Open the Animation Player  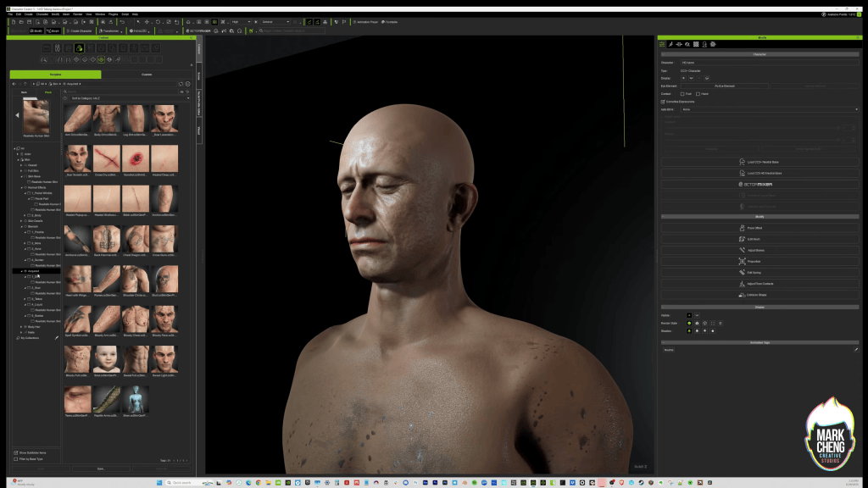tap(365, 22)
